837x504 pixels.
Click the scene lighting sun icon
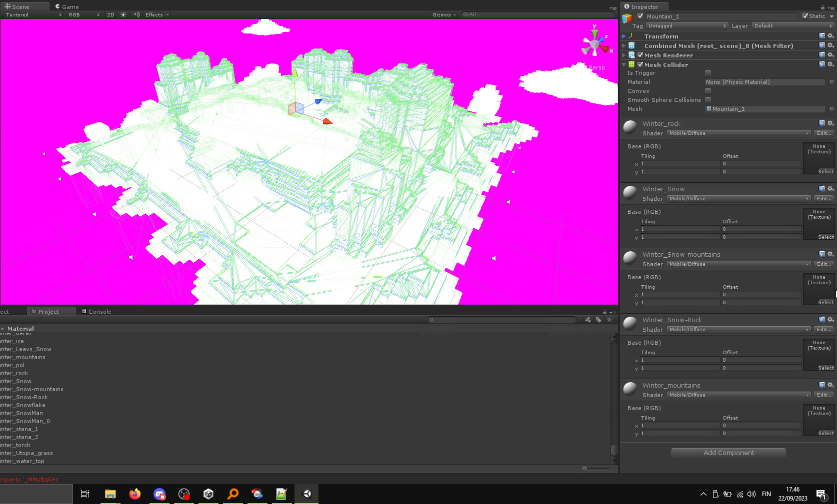[x=123, y=14]
